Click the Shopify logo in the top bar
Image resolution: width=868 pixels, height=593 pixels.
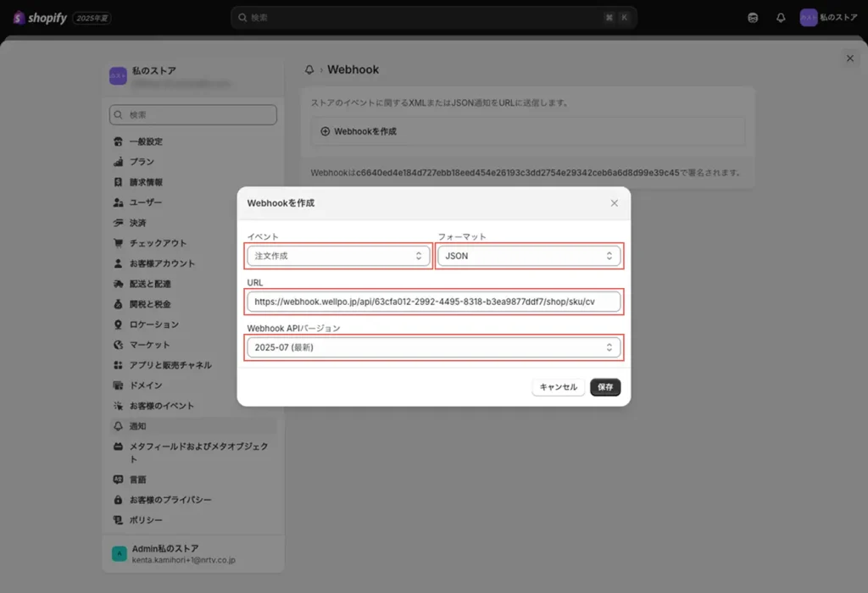click(40, 18)
